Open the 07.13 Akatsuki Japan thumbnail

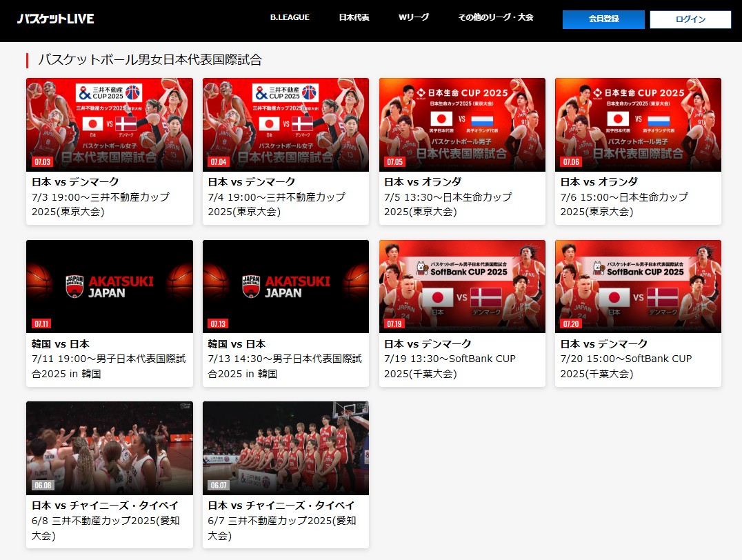pos(285,286)
